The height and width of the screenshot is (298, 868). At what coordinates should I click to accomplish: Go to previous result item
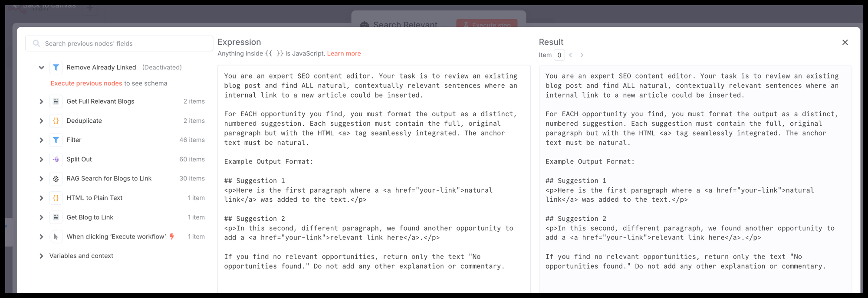[571, 55]
